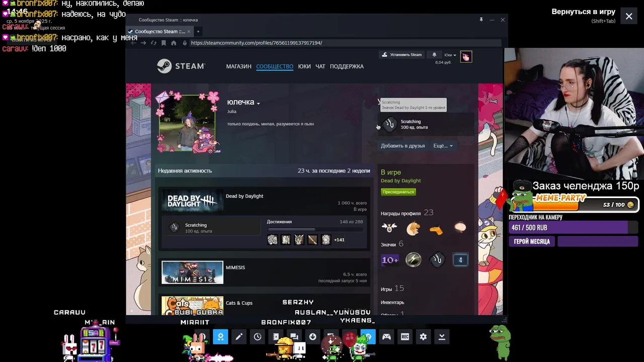The image size is (644, 362).
Task: Select the 10+ years of service badge
Action: [390, 260]
